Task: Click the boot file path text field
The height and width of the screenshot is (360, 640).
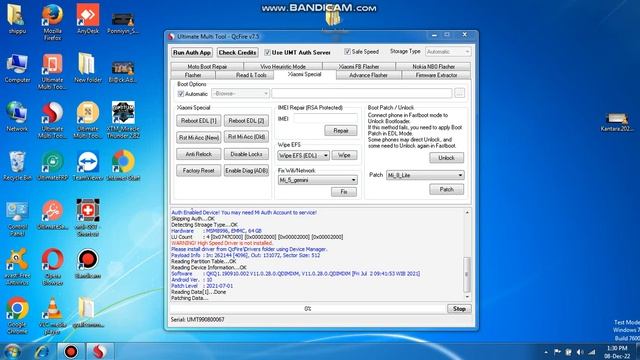Action: (362, 93)
